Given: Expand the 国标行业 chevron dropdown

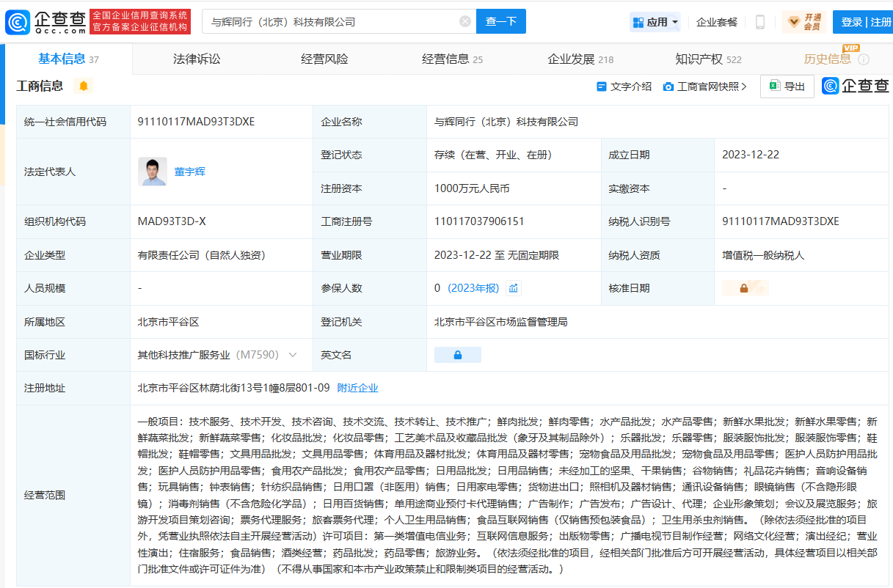Looking at the screenshot, I should (293, 355).
